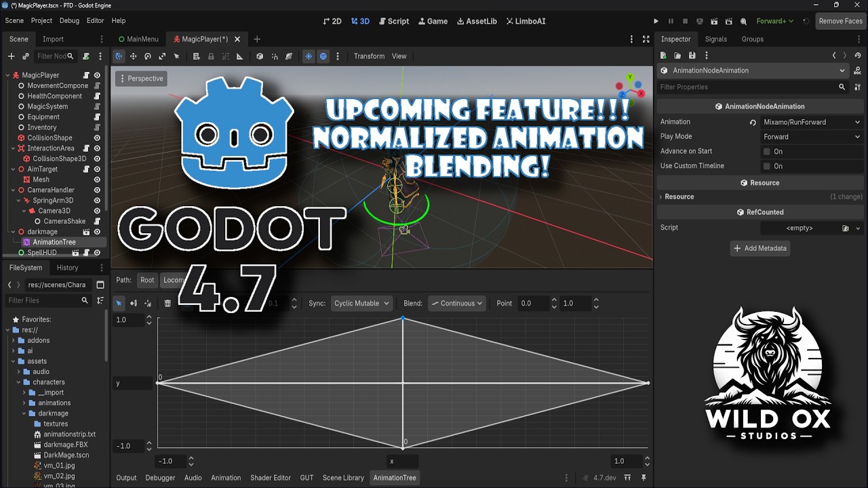The image size is (868, 488).
Task: Open Inspector object history icon
Action: click(858, 56)
